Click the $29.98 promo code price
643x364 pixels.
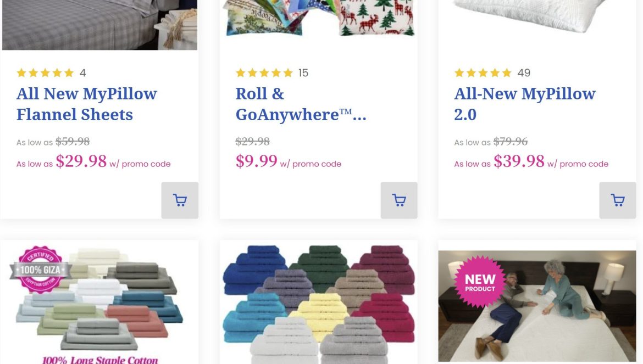pyautogui.click(x=81, y=161)
